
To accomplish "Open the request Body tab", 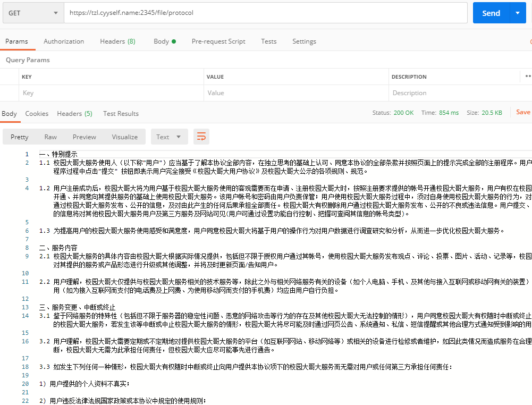I will click(165, 41).
